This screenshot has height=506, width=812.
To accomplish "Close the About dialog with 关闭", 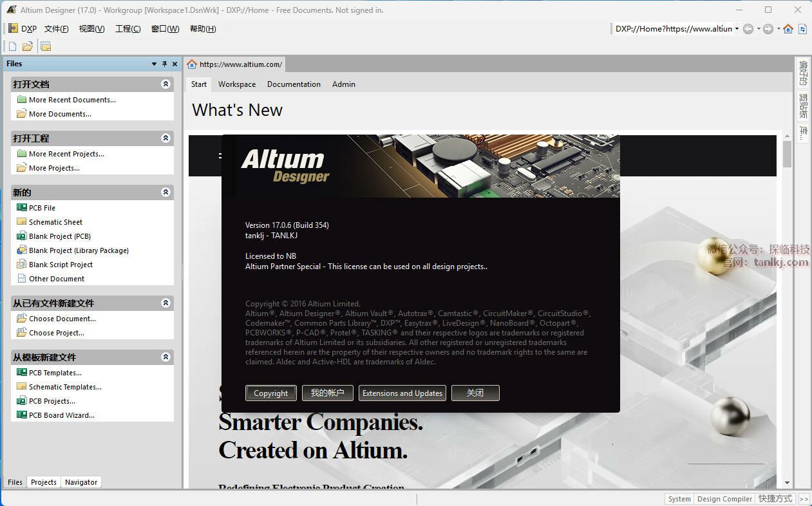I will pos(475,393).
